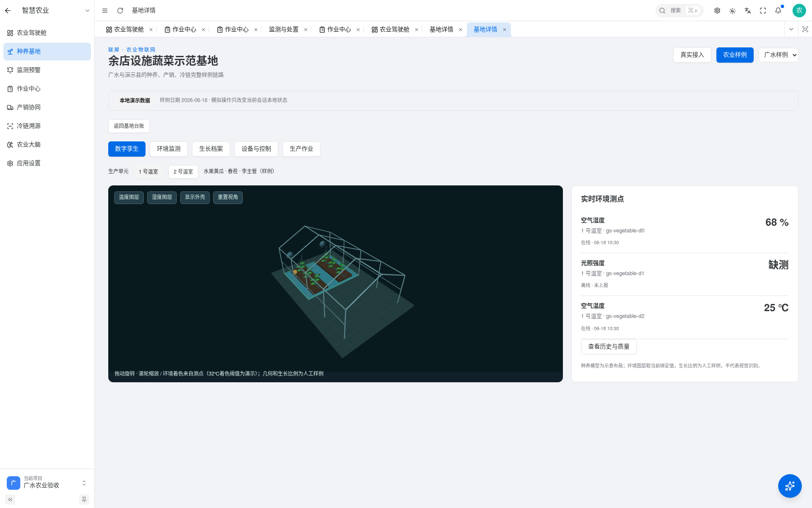The image size is (812, 508).
Task: Close the 监测与处置 tab
Action: 306,30
